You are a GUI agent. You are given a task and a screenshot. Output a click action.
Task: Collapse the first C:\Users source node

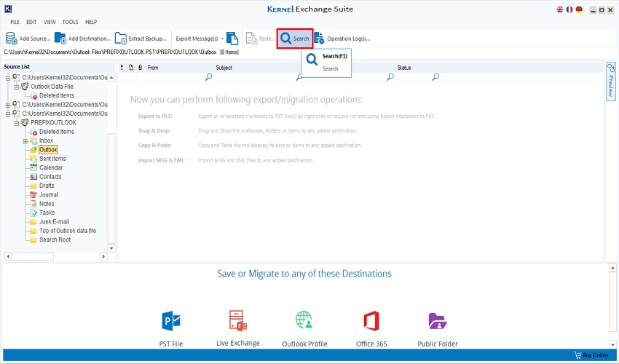[8, 78]
